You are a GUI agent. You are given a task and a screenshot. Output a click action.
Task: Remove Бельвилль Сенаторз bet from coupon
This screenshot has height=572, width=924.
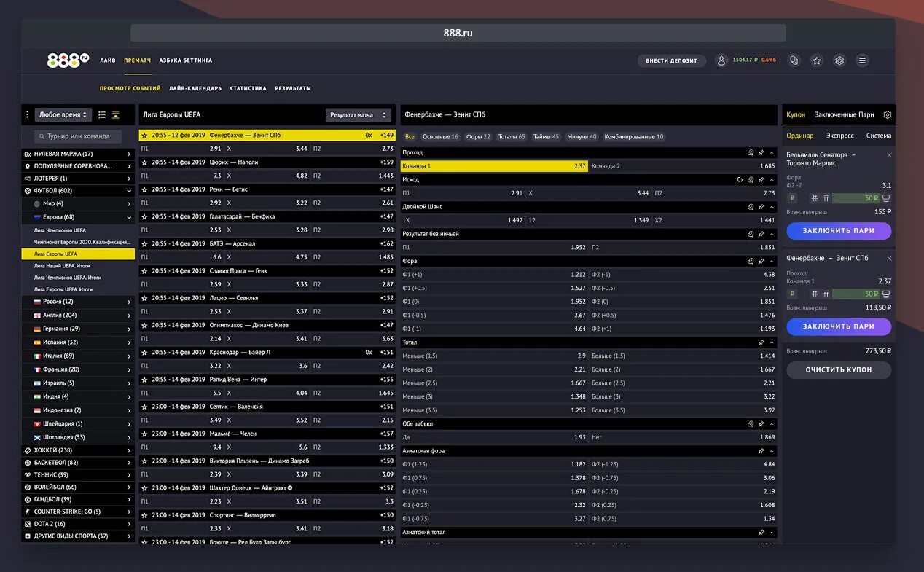point(888,155)
